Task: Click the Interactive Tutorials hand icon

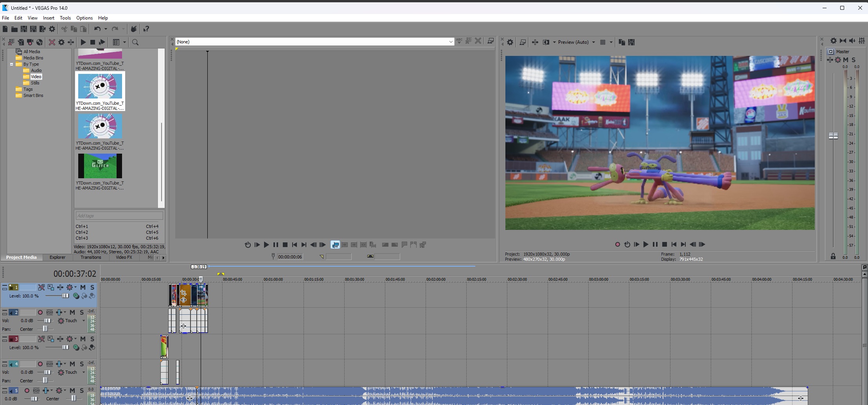Action: pos(134,29)
